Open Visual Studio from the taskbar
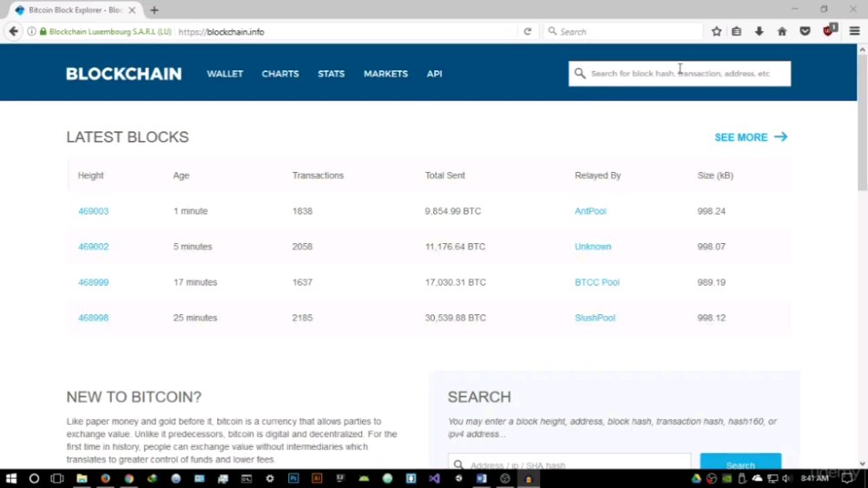868x488 pixels. click(435, 478)
